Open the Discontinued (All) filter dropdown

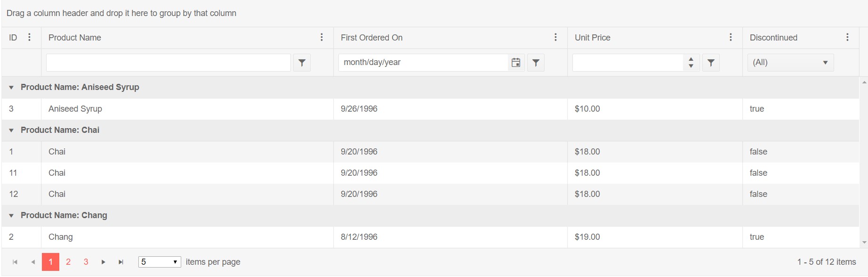[790, 63]
